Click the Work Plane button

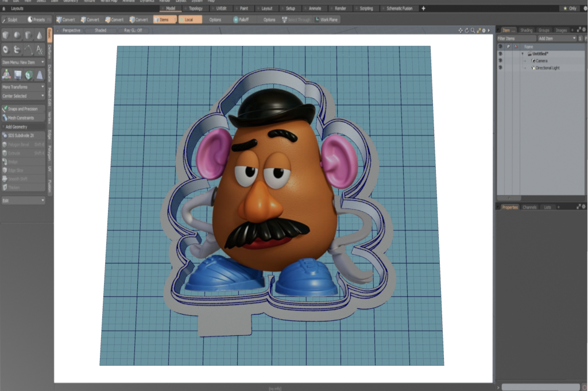(x=327, y=20)
